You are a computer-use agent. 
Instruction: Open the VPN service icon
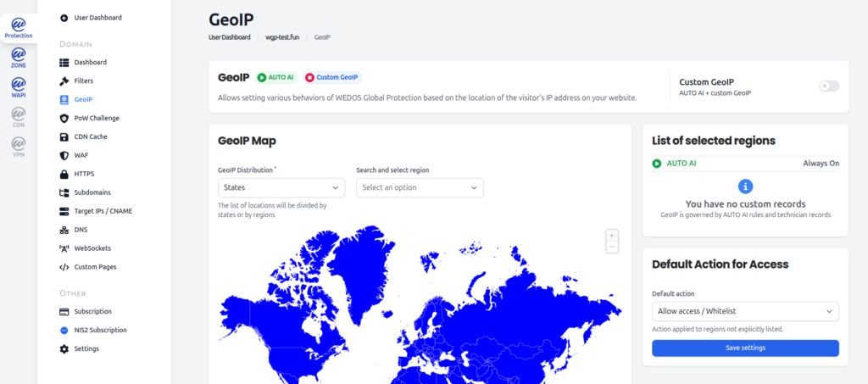click(x=19, y=147)
